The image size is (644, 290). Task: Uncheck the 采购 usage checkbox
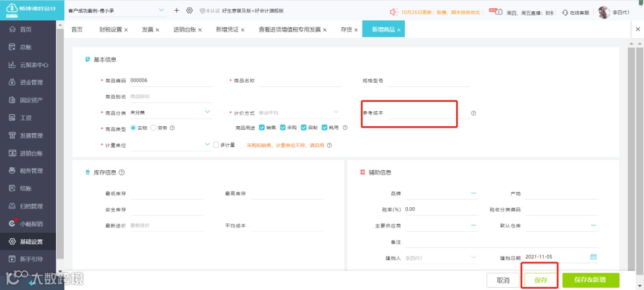click(x=283, y=127)
